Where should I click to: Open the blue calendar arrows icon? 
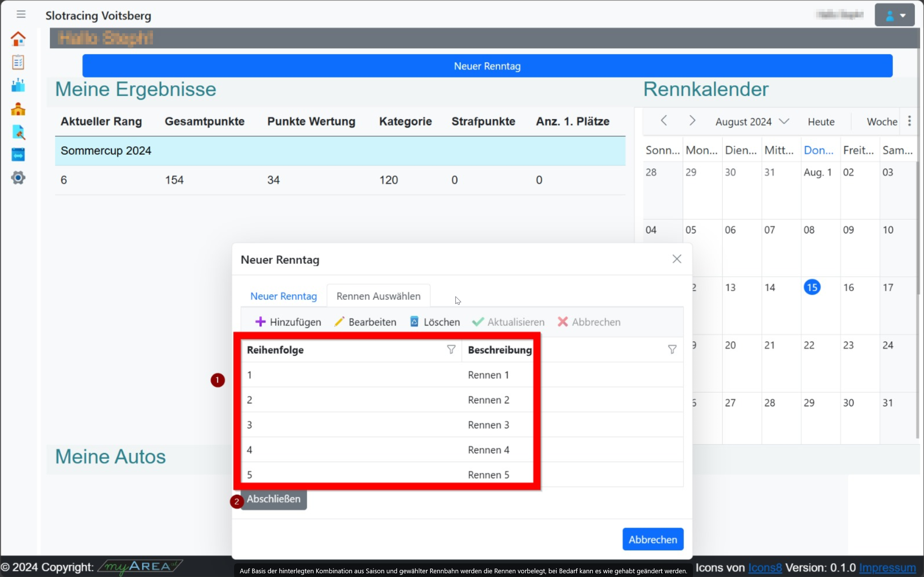coord(18,155)
